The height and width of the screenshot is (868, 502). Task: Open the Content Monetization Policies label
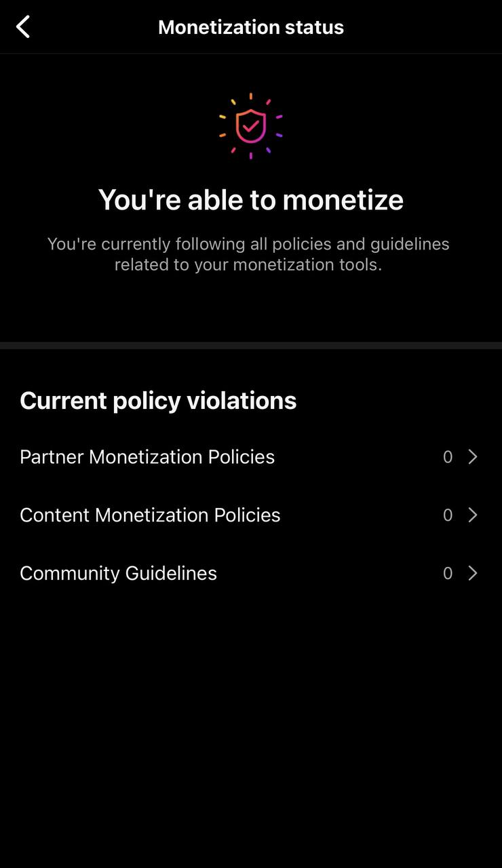coord(150,515)
